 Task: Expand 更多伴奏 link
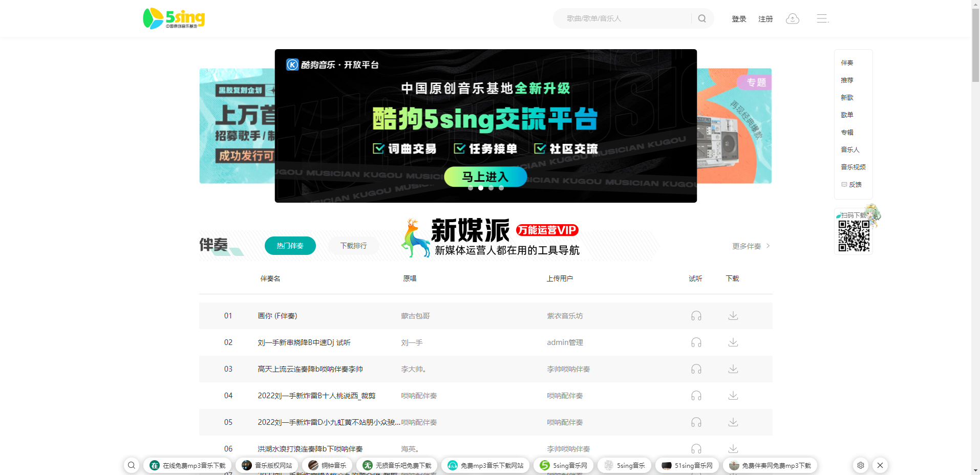point(751,246)
